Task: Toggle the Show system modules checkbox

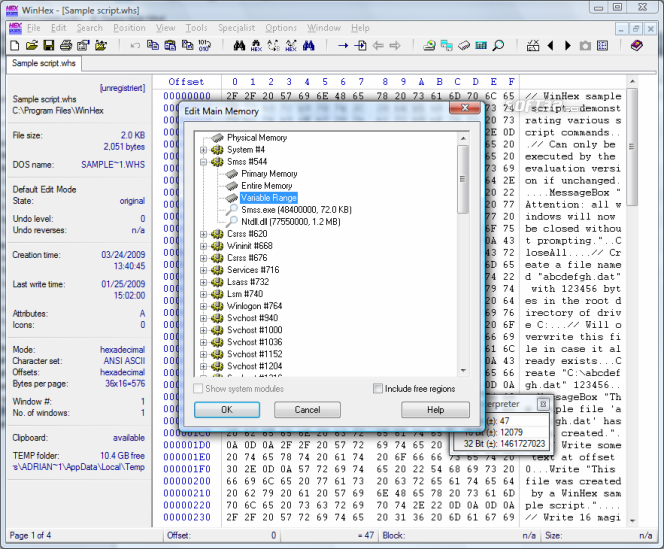Action: click(x=198, y=388)
